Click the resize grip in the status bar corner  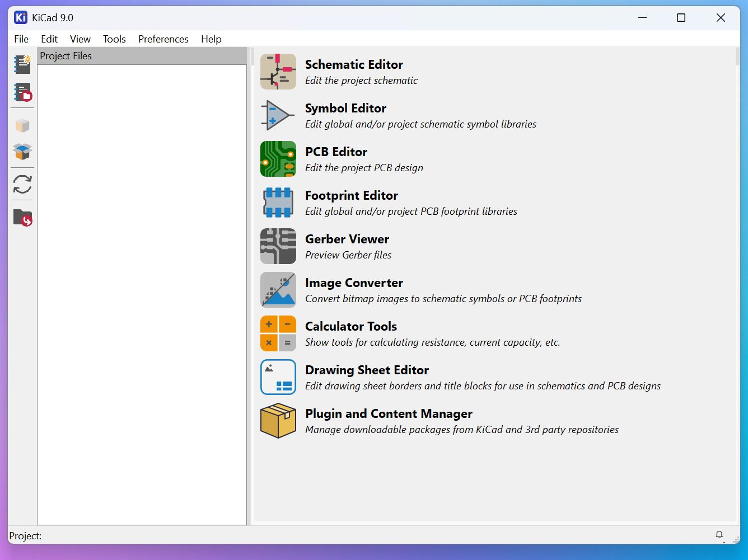click(x=736, y=539)
